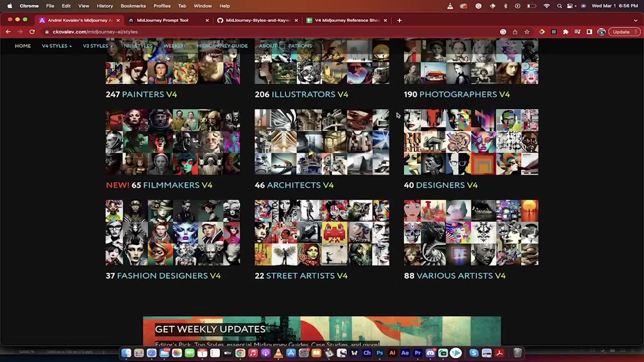Viewport: 644px width, 362px height.
Task: Click the browser back arrow
Action: coord(8,32)
